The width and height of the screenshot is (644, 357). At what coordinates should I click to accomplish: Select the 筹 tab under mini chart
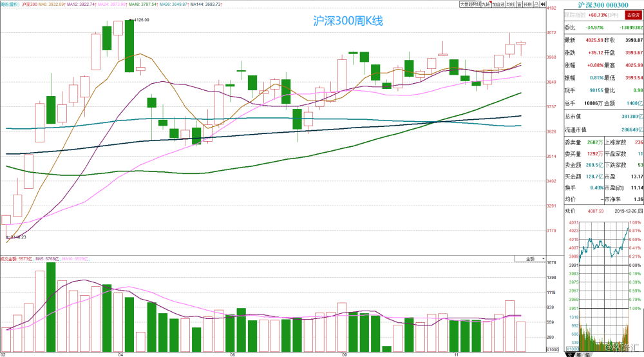[579, 354]
